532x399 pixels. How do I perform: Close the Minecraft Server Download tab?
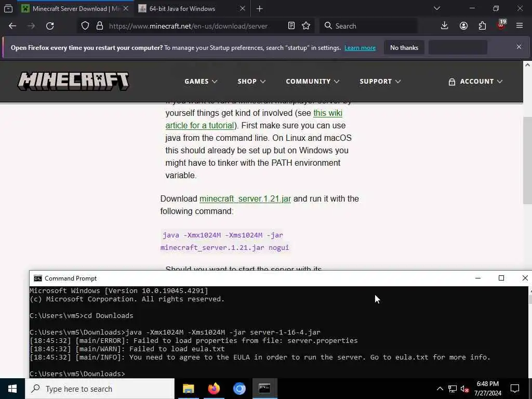tap(126, 8)
